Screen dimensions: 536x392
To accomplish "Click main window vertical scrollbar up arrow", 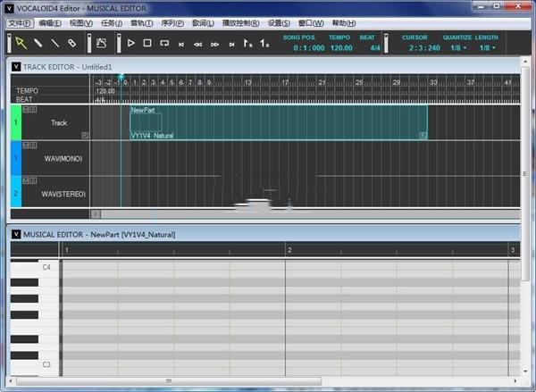I will [x=525, y=62].
